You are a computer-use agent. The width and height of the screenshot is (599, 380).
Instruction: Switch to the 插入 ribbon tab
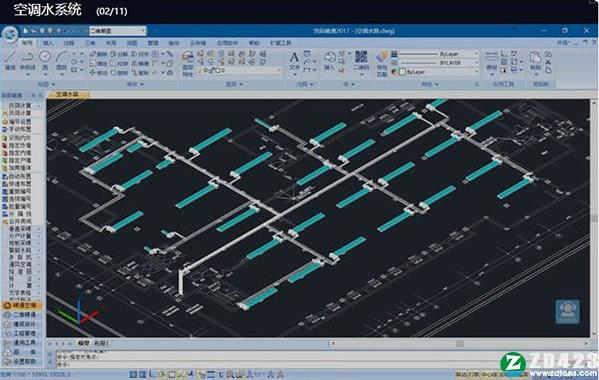(48, 43)
